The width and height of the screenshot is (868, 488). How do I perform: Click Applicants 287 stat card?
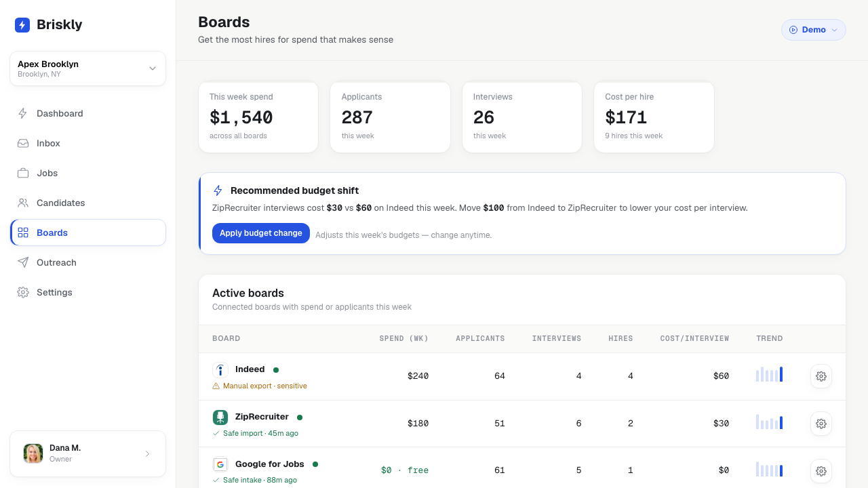390,117
